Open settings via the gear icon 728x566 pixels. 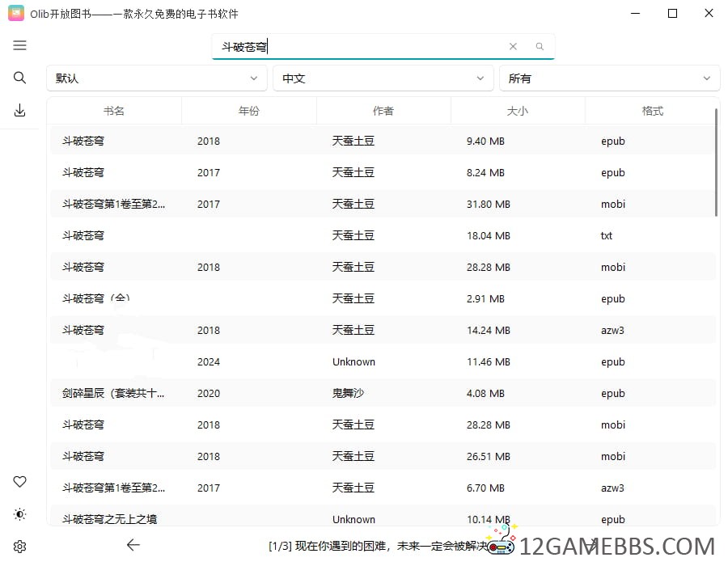(x=19, y=547)
